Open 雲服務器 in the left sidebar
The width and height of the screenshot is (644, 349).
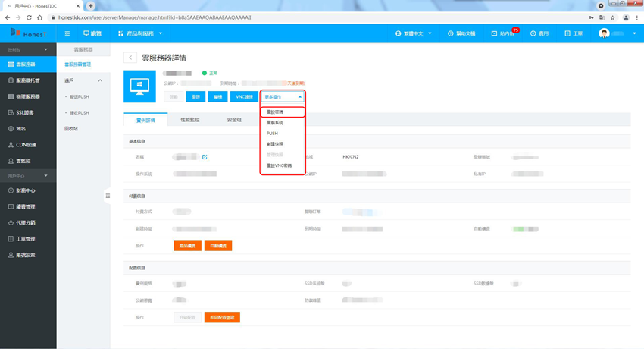28,64
